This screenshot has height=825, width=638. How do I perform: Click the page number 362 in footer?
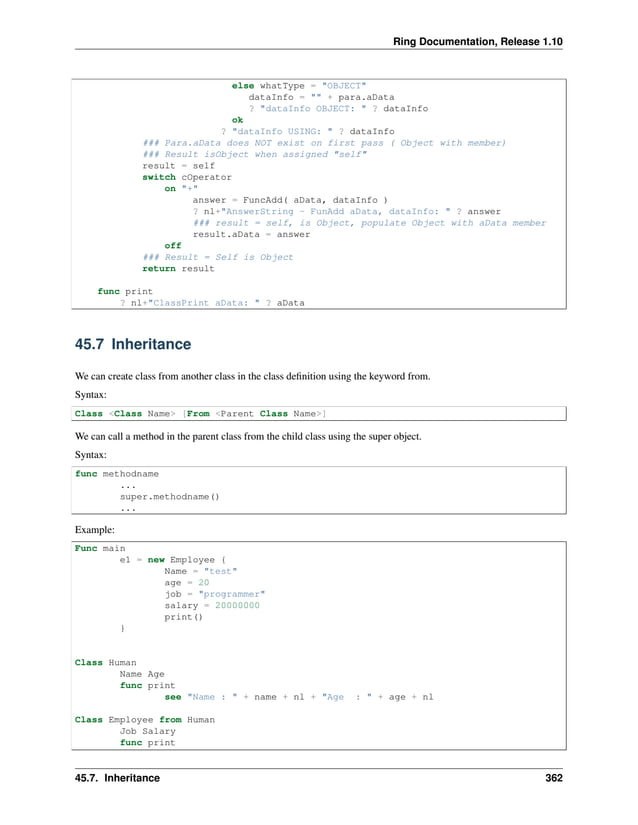pyautogui.click(x=549, y=777)
